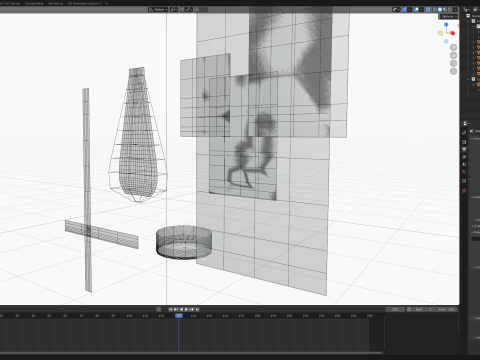
Task: Toggle camera view navigation button
Action: [453, 63]
